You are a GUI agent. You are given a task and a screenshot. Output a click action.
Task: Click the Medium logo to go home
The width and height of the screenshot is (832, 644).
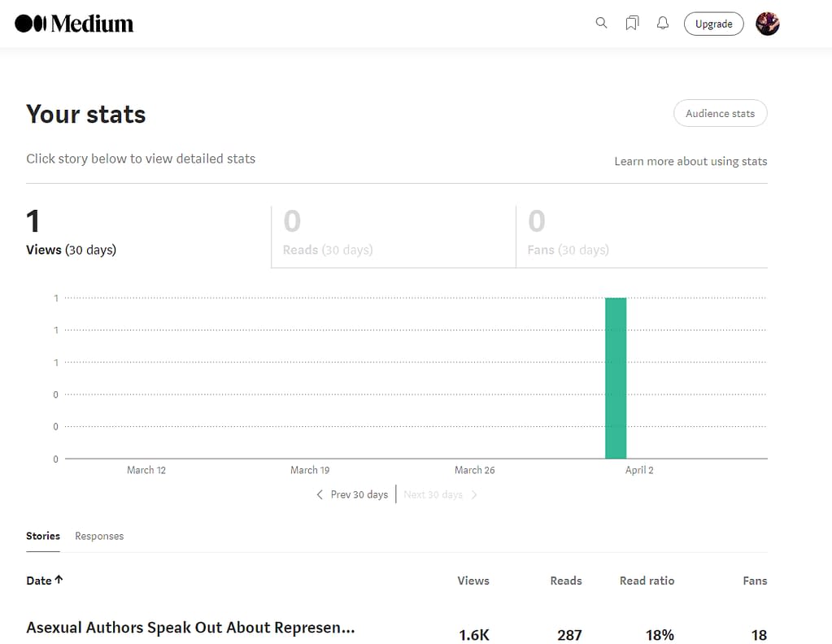(x=73, y=23)
